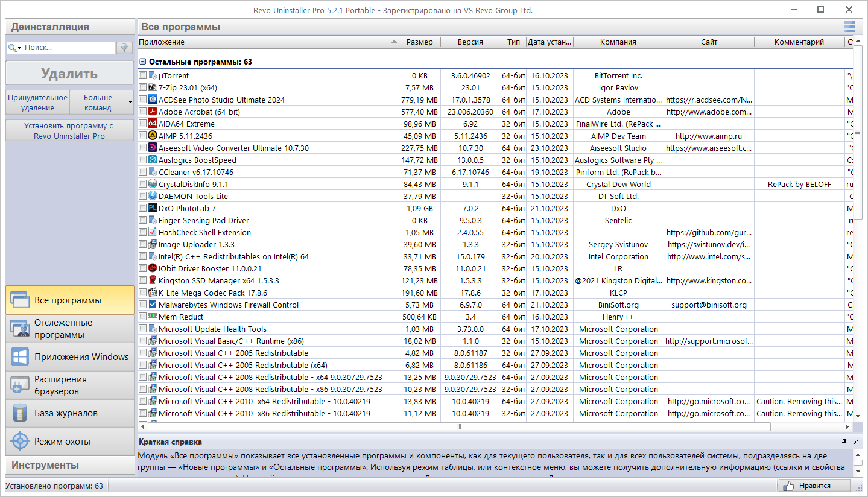The width and height of the screenshot is (868, 497).
Task: Open Отслеженные программы module
Action: (70, 329)
